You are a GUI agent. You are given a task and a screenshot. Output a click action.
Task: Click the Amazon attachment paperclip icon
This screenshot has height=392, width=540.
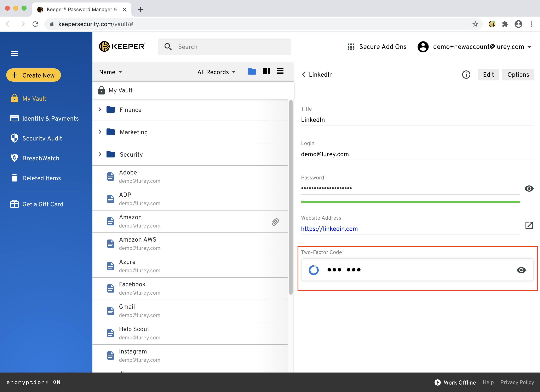click(275, 222)
